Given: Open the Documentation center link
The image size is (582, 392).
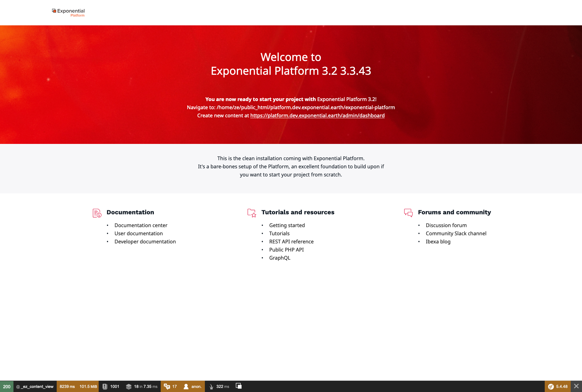Looking at the screenshot, I should [141, 225].
